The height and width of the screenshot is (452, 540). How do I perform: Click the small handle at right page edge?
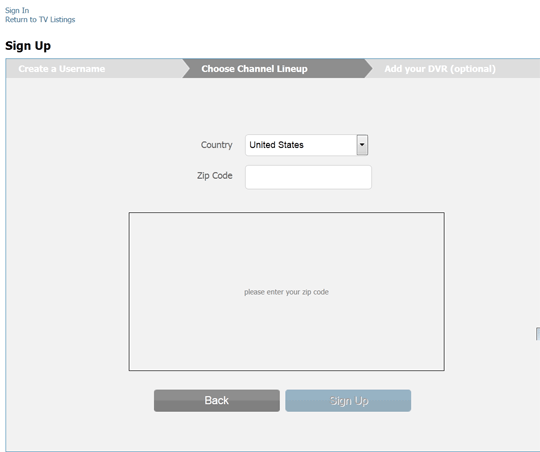pos(538,334)
